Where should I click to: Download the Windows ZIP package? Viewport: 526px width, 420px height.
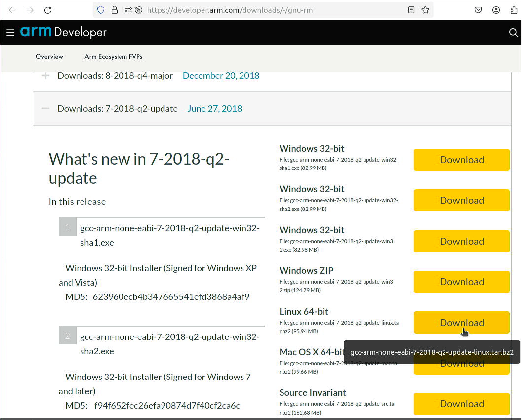(x=462, y=282)
